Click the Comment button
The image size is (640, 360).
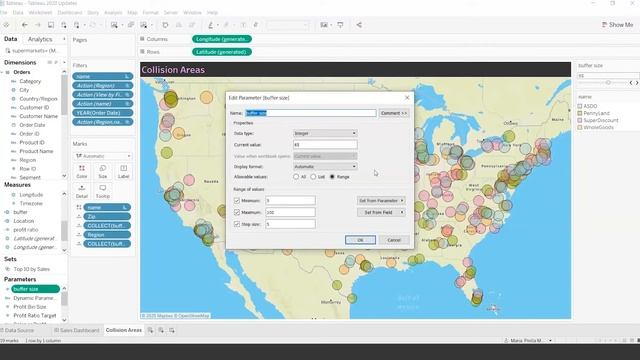click(393, 113)
